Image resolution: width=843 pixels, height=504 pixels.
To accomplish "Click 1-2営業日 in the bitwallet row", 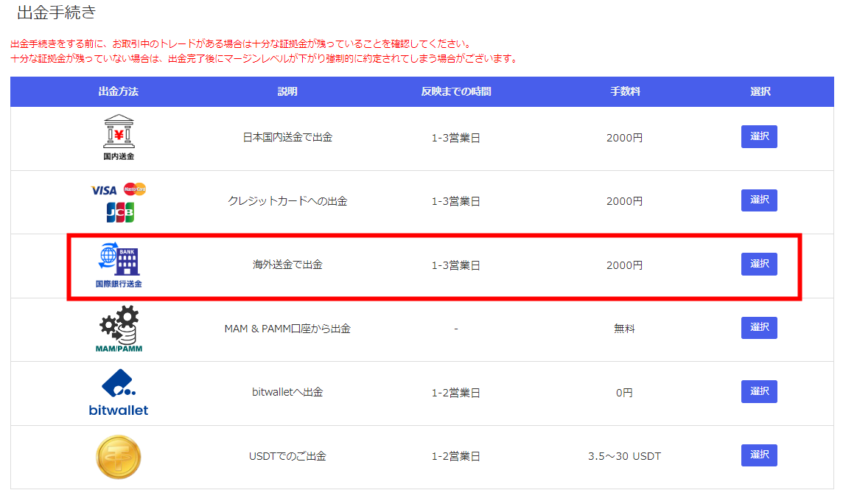I will [x=456, y=393].
